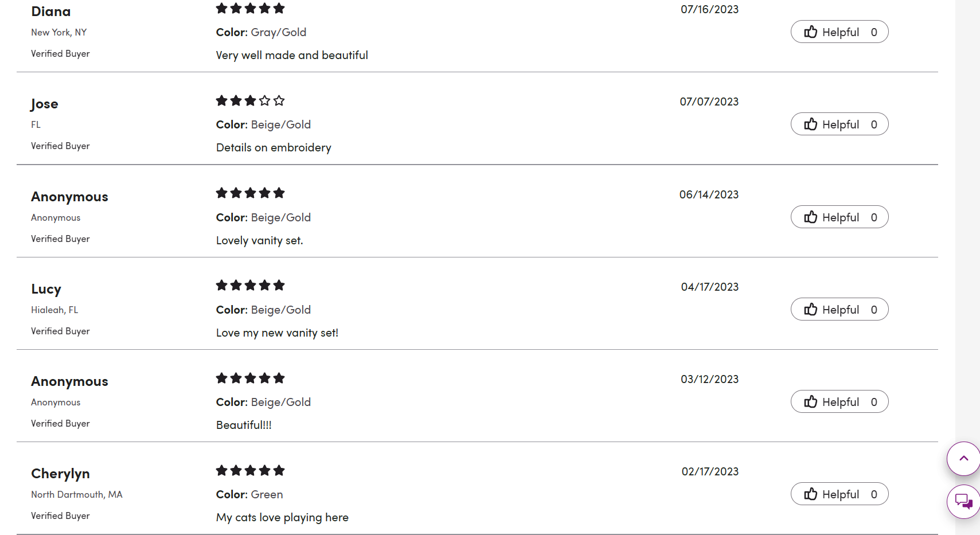This screenshot has width=980, height=535.
Task: Click the reviewer name Cherylyn
Action: 60,474
